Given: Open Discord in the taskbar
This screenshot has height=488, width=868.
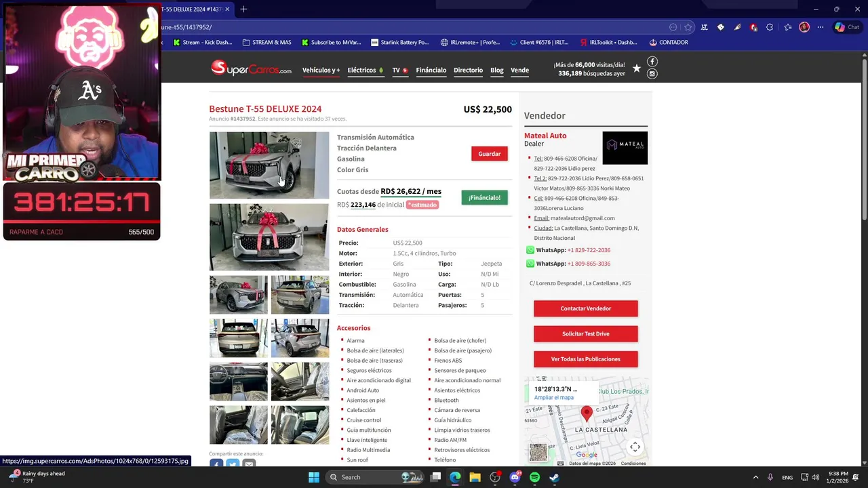Looking at the screenshot, I should (515, 477).
